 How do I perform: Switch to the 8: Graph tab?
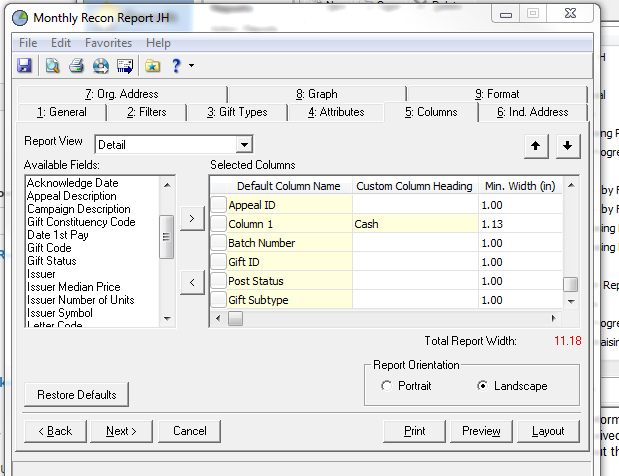coord(317,94)
